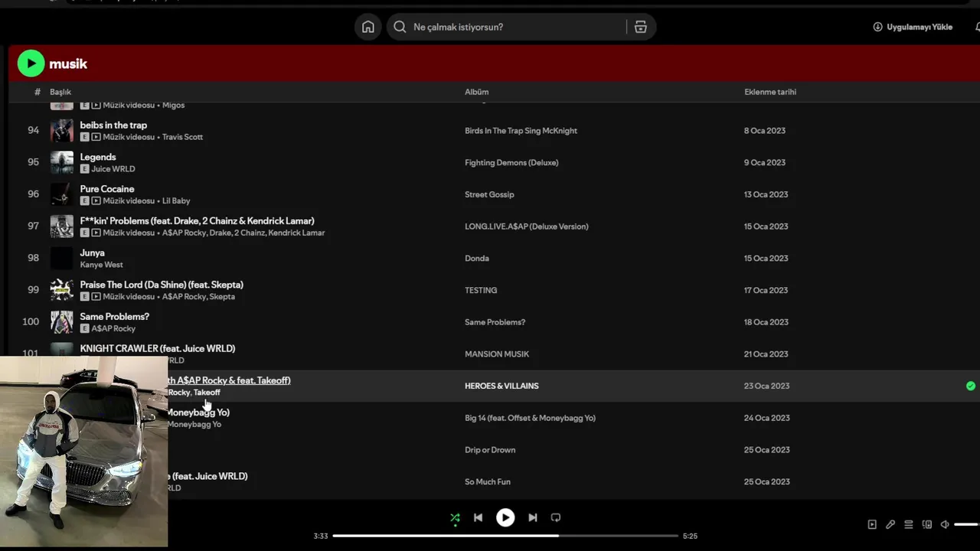
Task: Open album 'Drip or Drown'
Action: [x=490, y=450]
